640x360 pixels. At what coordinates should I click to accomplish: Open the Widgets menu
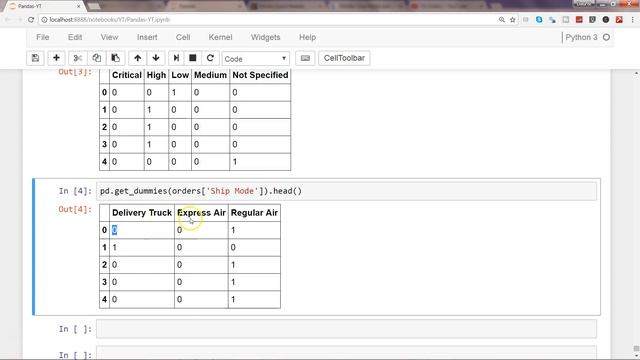click(265, 37)
